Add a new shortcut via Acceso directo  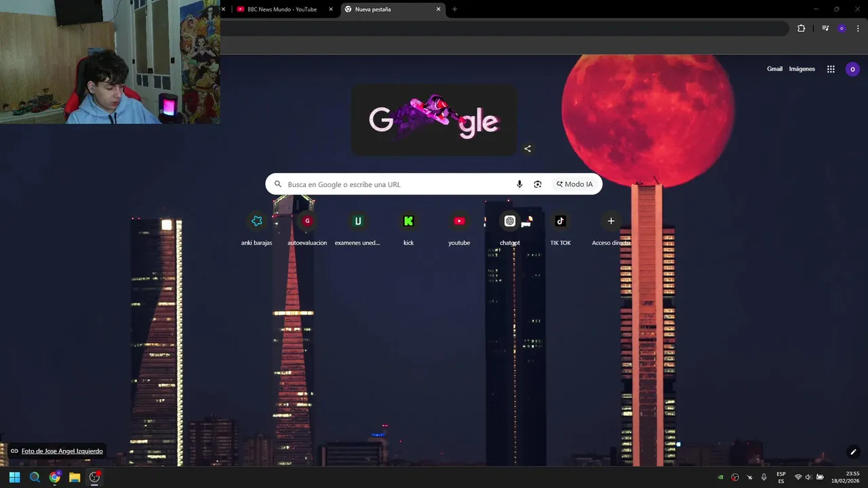click(x=611, y=229)
